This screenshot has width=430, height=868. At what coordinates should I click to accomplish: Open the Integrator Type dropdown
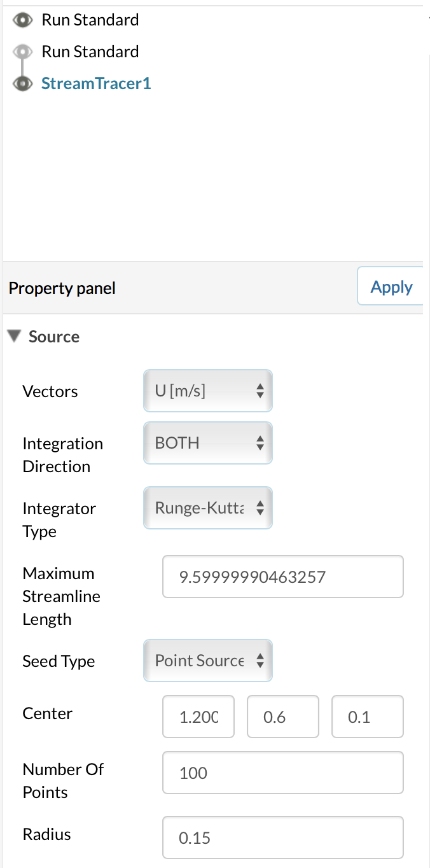(208, 508)
